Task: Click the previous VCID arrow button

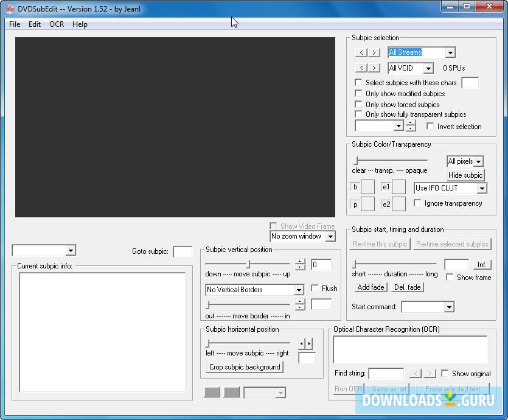Action: coord(361,68)
